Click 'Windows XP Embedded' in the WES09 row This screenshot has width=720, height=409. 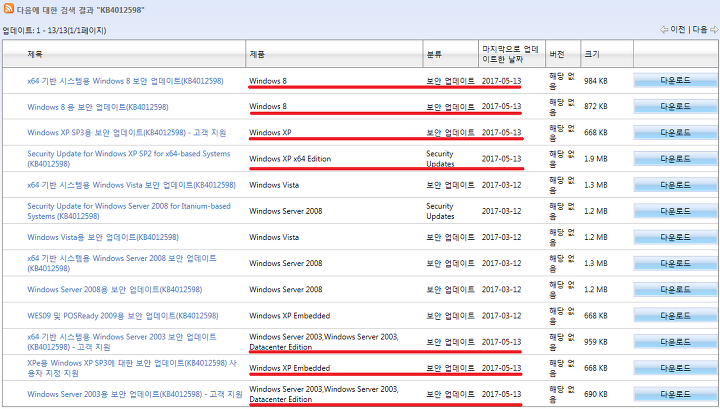coord(289,316)
